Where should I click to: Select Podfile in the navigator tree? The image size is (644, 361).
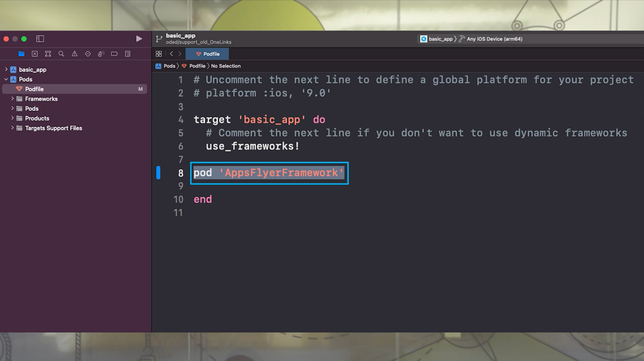pyautogui.click(x=75, y=89)
